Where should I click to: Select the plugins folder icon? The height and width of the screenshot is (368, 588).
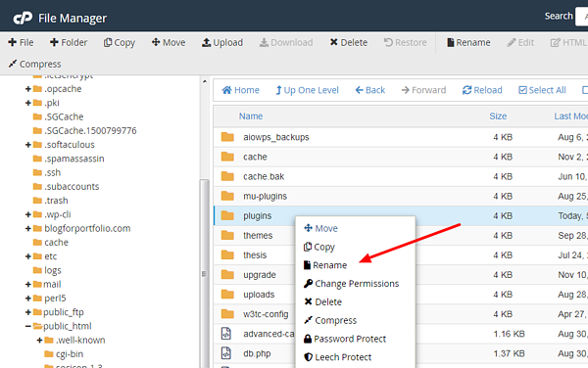[x=227, y=215]
